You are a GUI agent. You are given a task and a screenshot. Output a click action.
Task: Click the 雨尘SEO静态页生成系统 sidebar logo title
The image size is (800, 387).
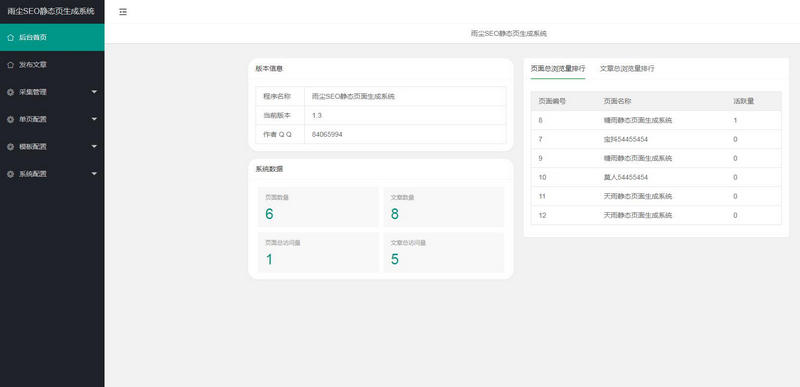[x=51, y=11]
